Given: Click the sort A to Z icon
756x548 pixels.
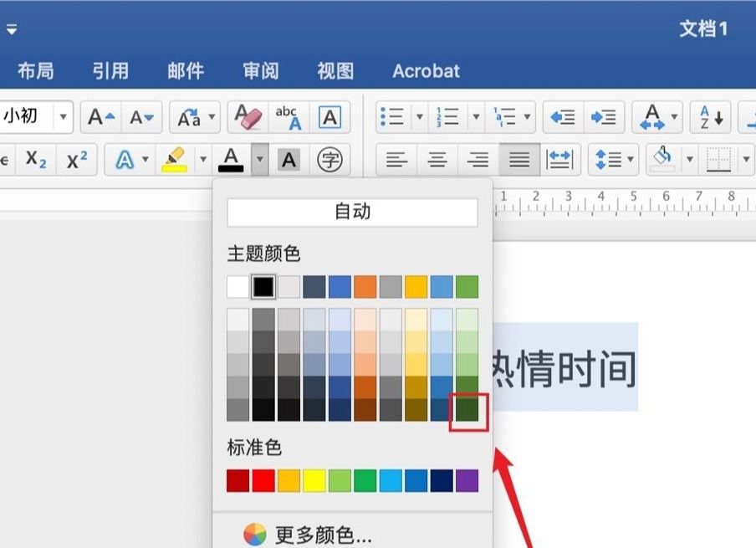Looking at the screenshot, I should pyautogui.click(x=711, y=117).
